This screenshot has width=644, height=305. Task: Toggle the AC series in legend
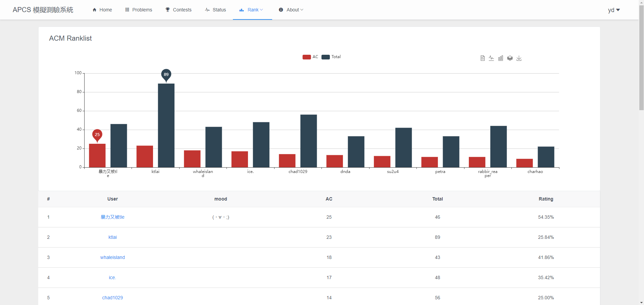(x=310, y=57)
